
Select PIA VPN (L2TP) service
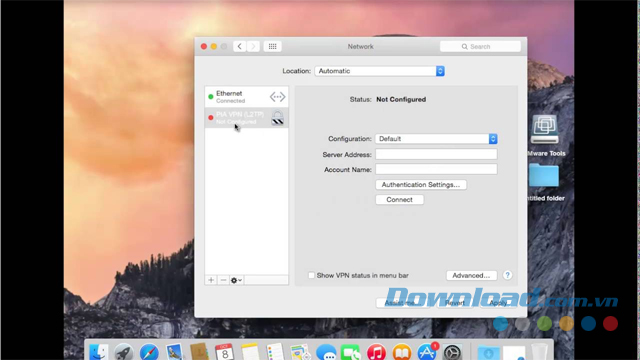[247, 118]
